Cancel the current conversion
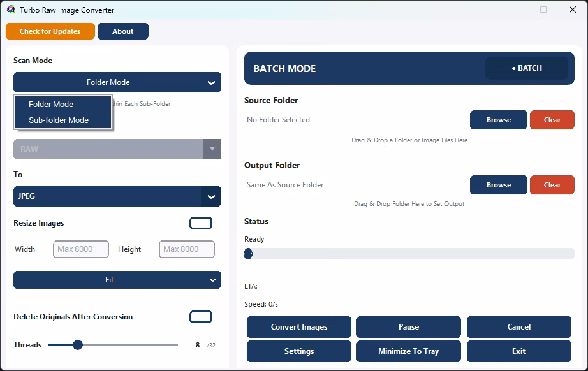Screen dimensions: 588x371 pos(519,327)
